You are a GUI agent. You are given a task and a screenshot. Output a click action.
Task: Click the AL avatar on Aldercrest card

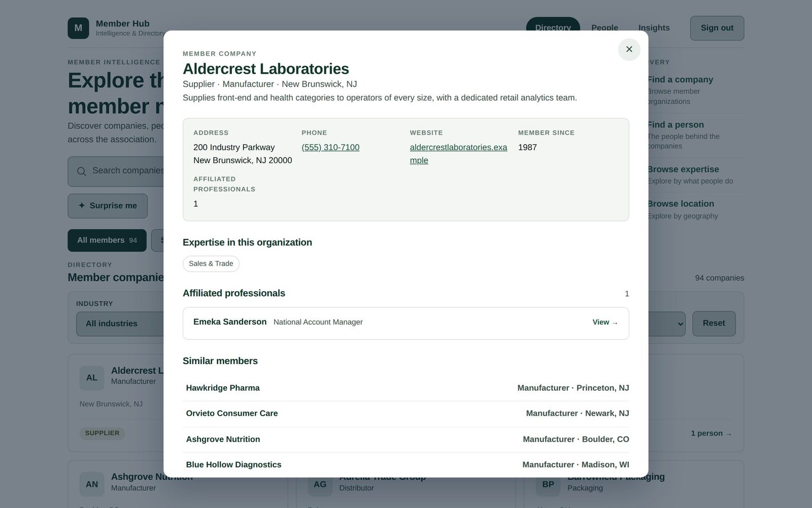(92, 377)
